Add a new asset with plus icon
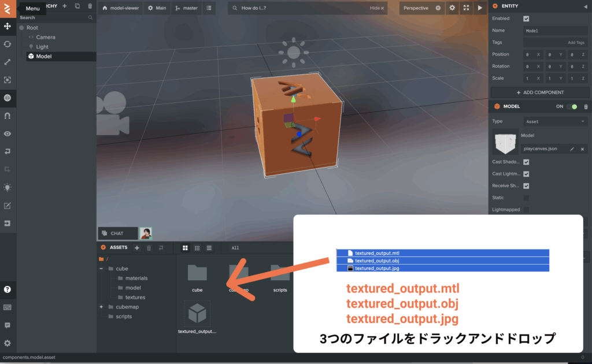The image size is (592, 364). (x=137, y=248)
